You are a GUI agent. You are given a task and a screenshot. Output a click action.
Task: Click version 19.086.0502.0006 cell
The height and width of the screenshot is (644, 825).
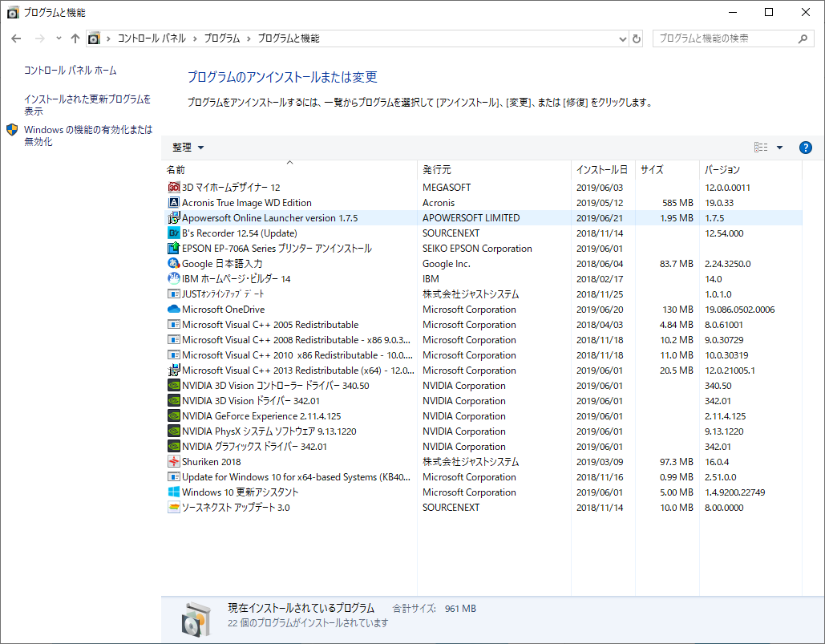[x=740, y=310]
